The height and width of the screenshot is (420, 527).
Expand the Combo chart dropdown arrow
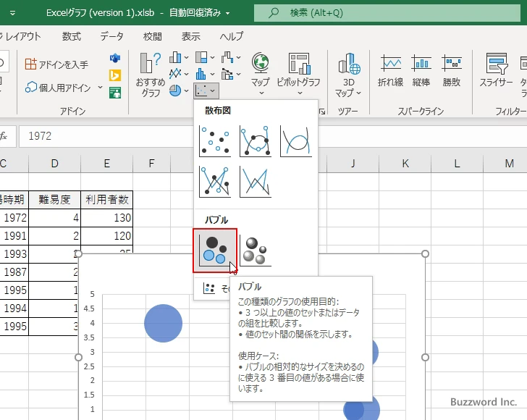point(238,74)
